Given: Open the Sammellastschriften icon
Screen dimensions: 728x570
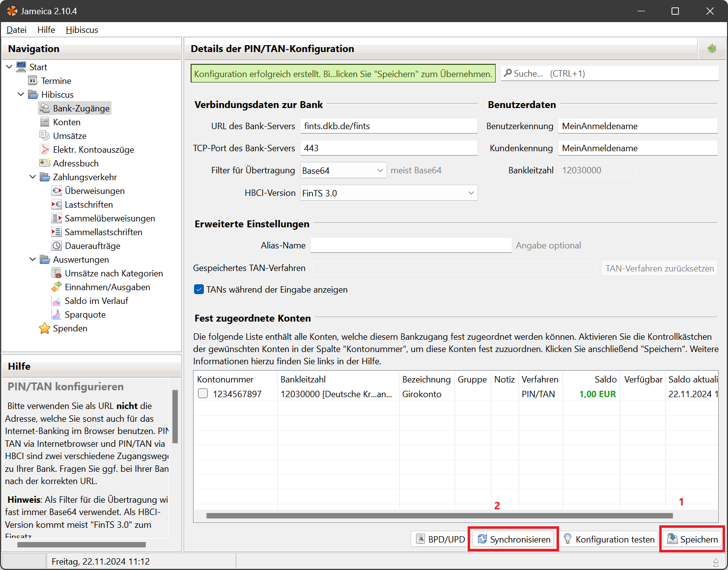Looking at the screenshot, I should (56, 232).
